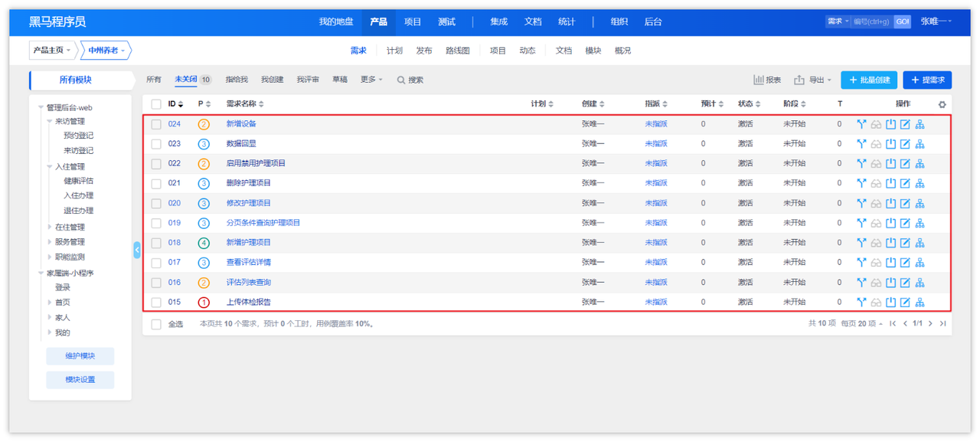Select 预约登记 in the module tree
The image size is (980, 442).
pos(79,136)
